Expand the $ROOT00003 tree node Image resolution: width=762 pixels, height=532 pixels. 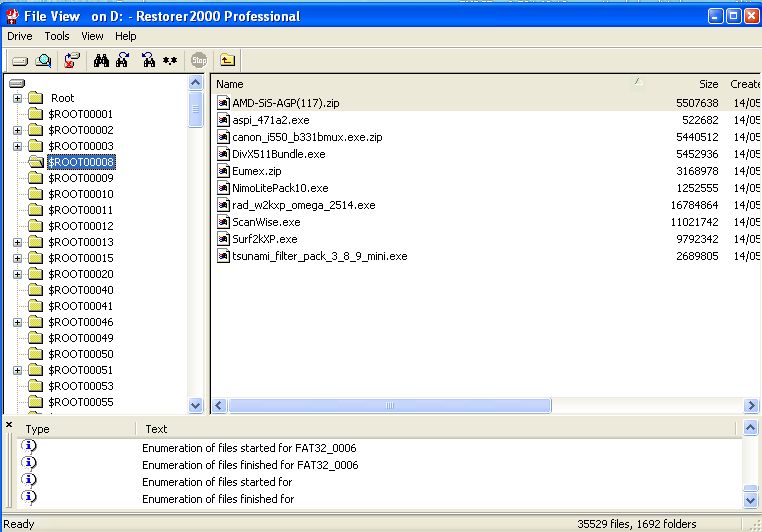click(x=17, y=146)
